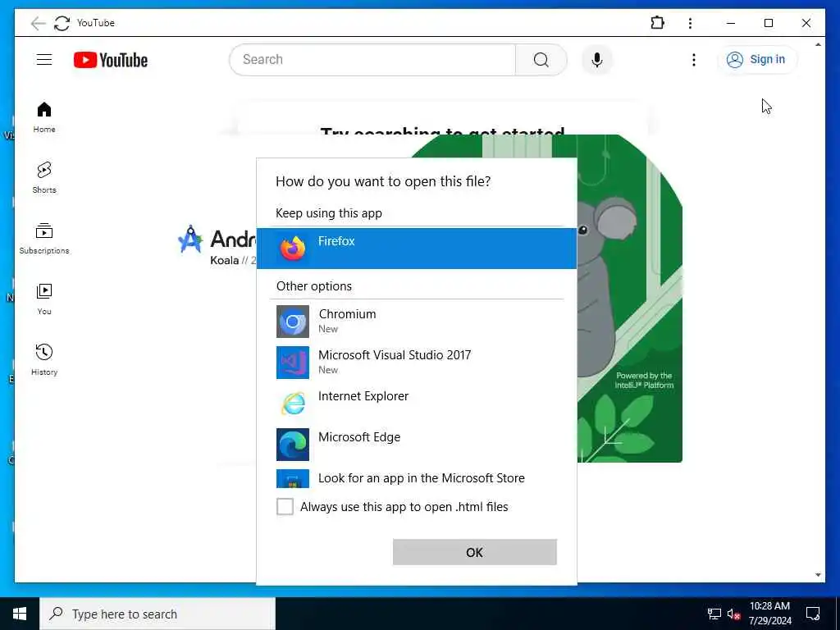Click the Chromium app icon
The image size is (840, 630).
(x=293, y=322)
